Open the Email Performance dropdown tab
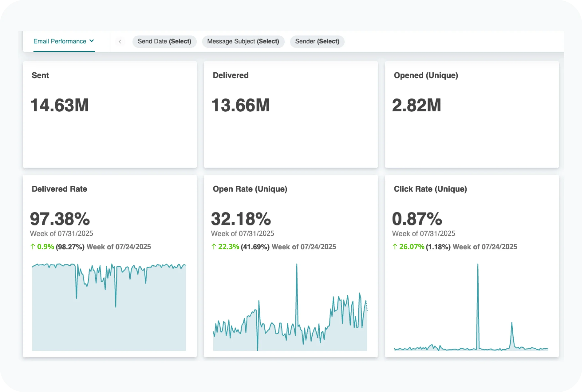The image size is (582, 392). 60,41
